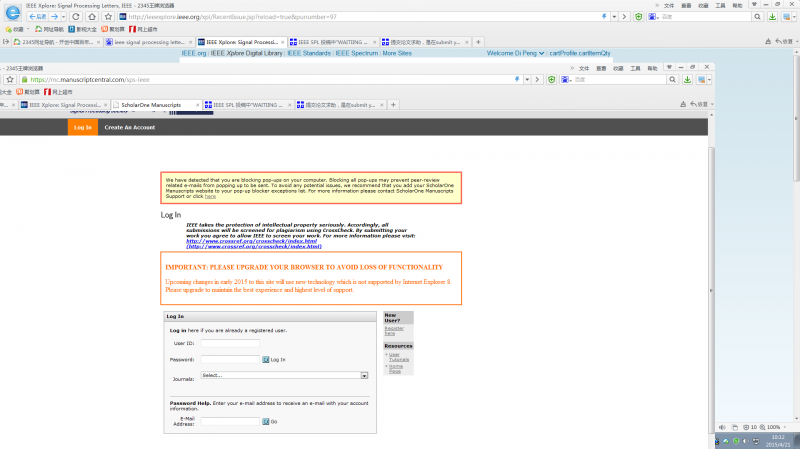Open the search engine selector in the front search box

click(566, 80)
